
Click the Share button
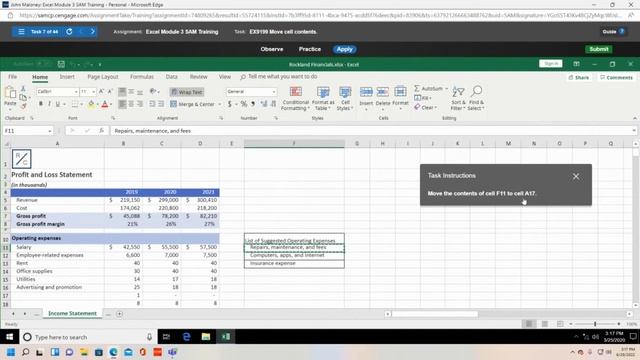[578, 78]
